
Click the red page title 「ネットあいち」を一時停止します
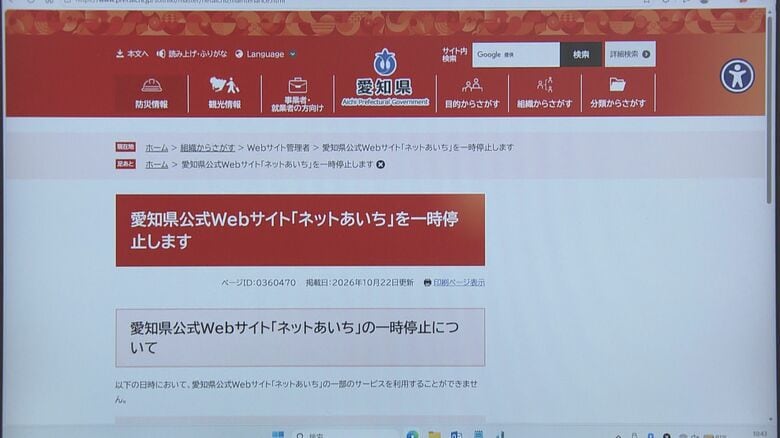tap(300, 230)
